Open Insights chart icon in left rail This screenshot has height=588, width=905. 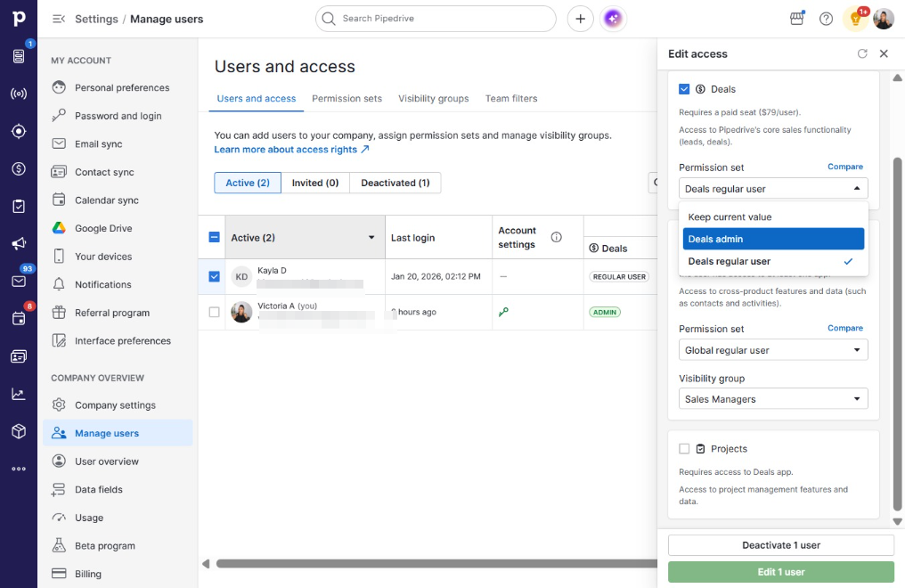pyautogui.click(x=19, y=394)
